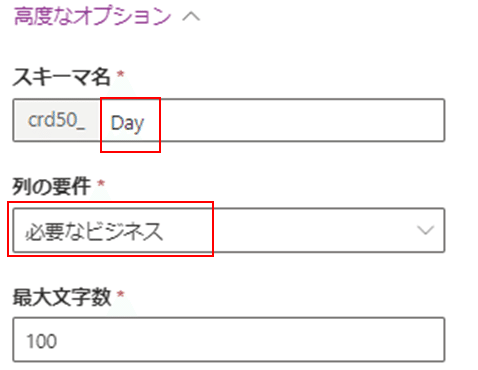The width and height of the screenshot is (478, 370).
Task: Select the 必要なビジネス combo box
Action: pyautogui.click(x=229, y=230)
